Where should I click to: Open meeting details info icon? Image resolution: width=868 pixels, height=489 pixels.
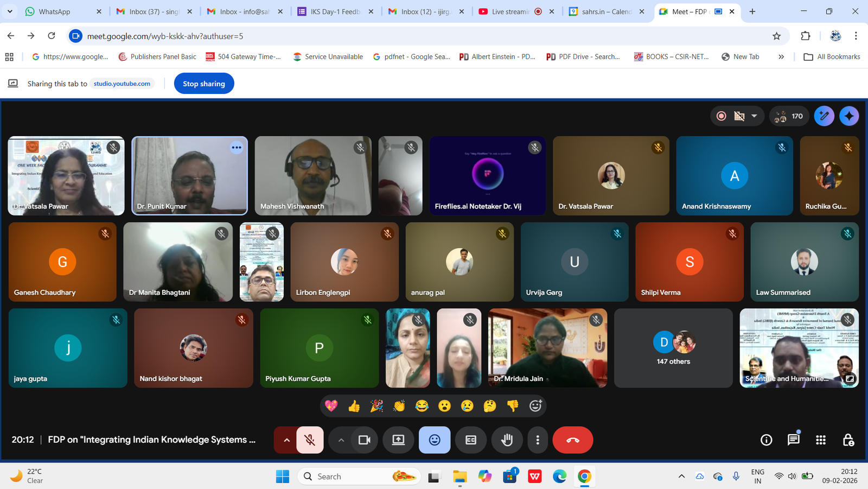tap(766, 440)
